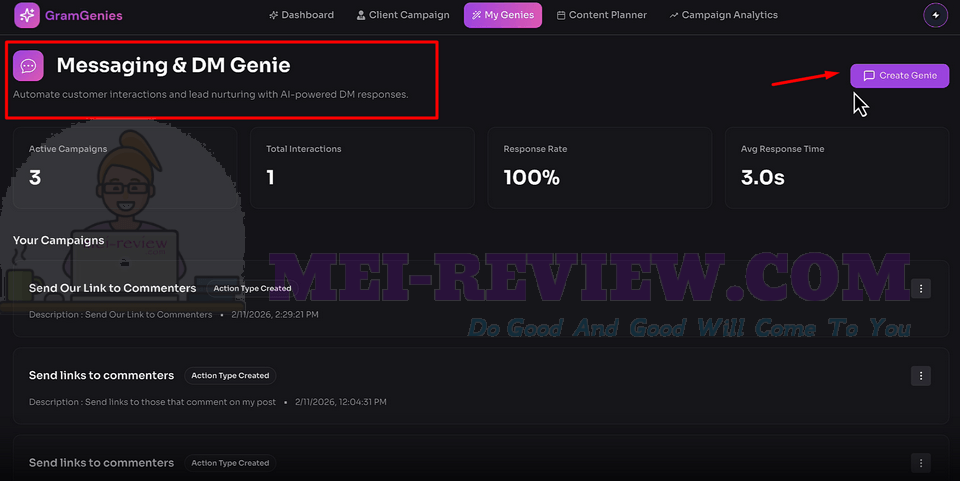The width and height of the screenshot is (960, 481).
Task: Click the Active Campaigns stat card
Action: (x=125, y=168)
